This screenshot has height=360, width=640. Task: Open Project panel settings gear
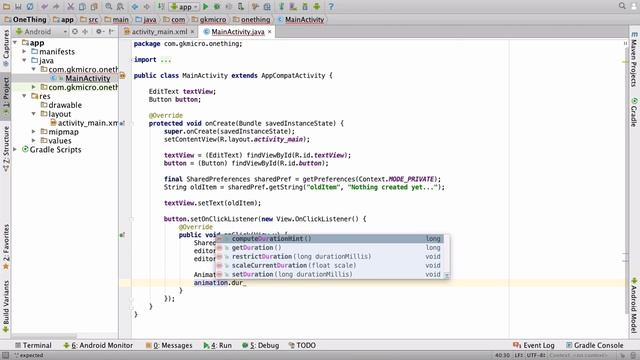tap(99, 31)
